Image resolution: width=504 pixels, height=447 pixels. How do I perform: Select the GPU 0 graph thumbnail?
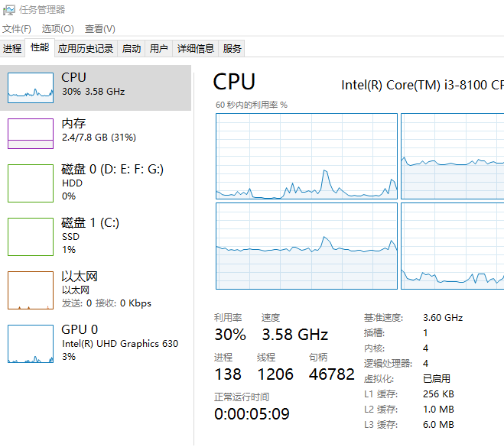pyautogui.click(x=31, y=343)
